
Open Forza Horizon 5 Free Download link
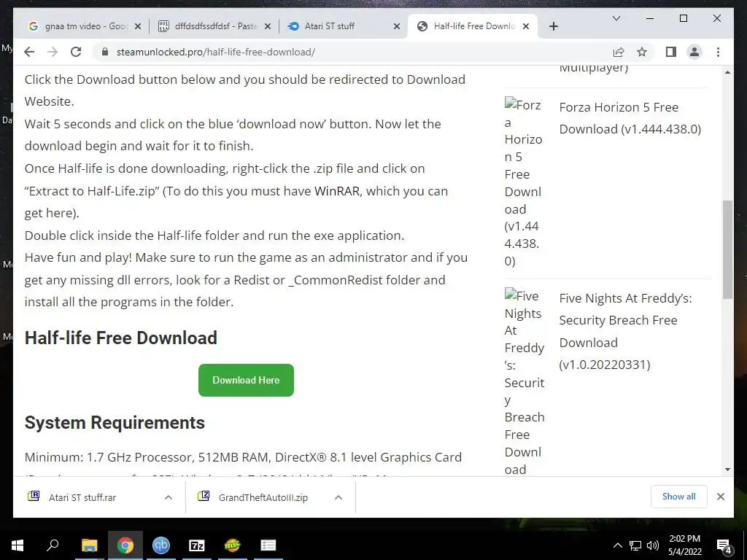coord(630,118)
